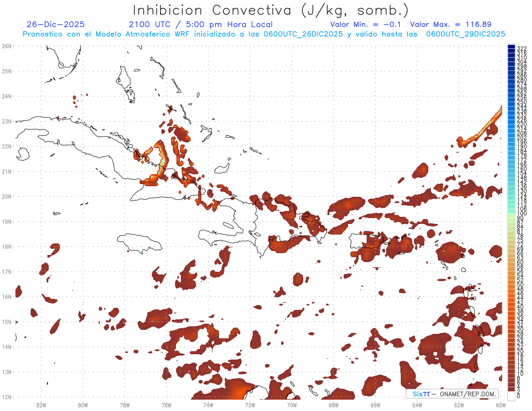532x411 pixels.
Task: Click the '76W' longitude axis label
Action: tap(166, 405)
